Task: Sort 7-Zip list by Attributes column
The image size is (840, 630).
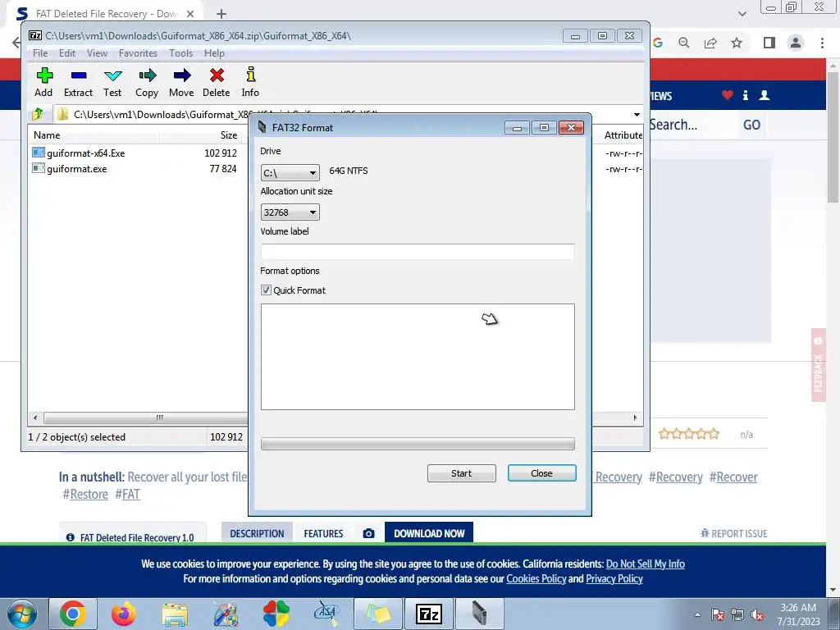Action: (x=623, y=135)
